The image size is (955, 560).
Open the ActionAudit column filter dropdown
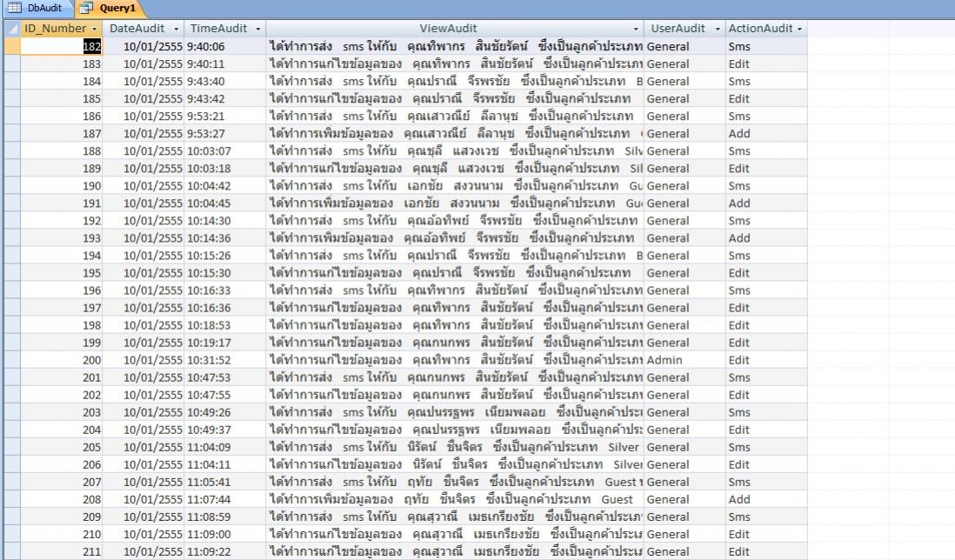click(799, 29)
